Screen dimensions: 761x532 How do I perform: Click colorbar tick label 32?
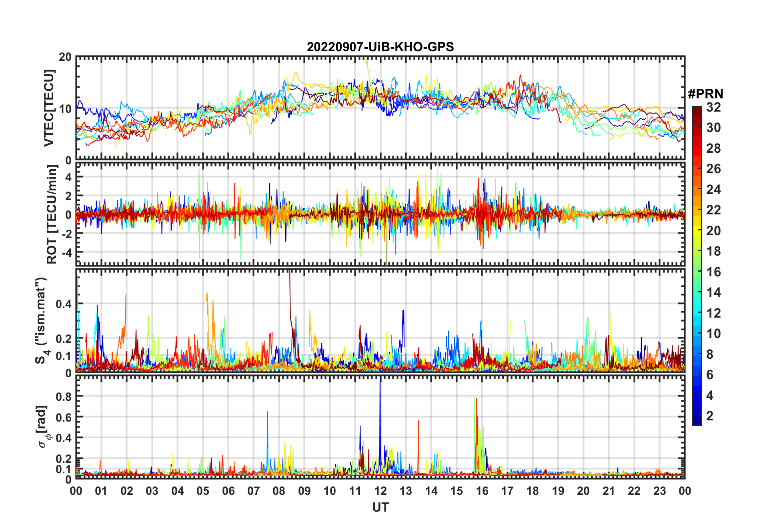(x=713, y=107)
